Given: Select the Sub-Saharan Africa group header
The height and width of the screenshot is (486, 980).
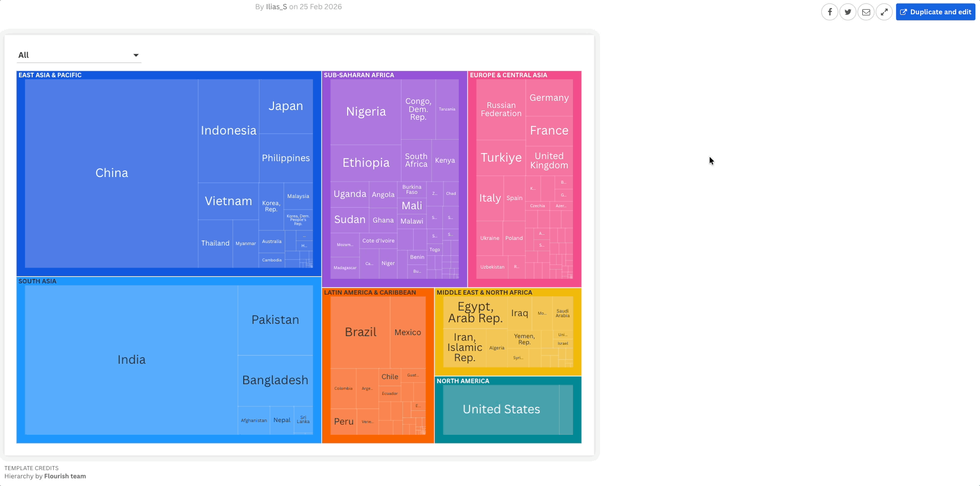Looking at the screenshot, I should pos(359,75).
